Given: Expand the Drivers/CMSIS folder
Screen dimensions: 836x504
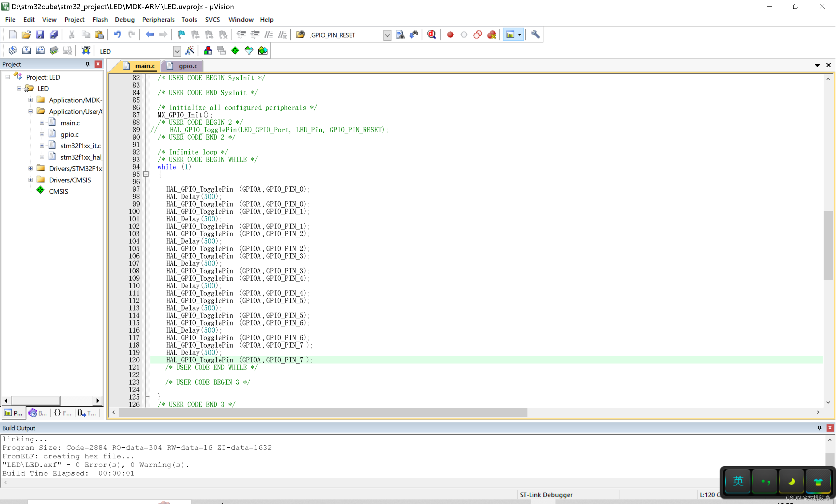Looking at the screenshot, I should point(31,180).
